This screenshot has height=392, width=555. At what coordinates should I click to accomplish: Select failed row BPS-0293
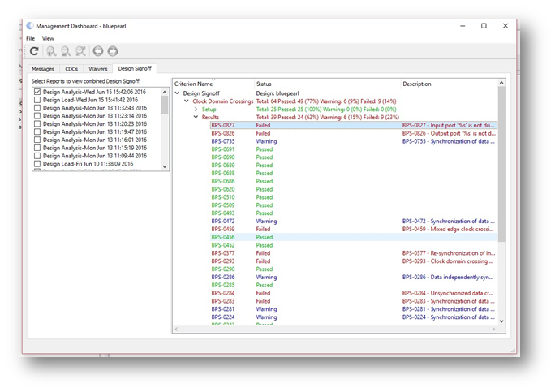click(x=353, y=261)
